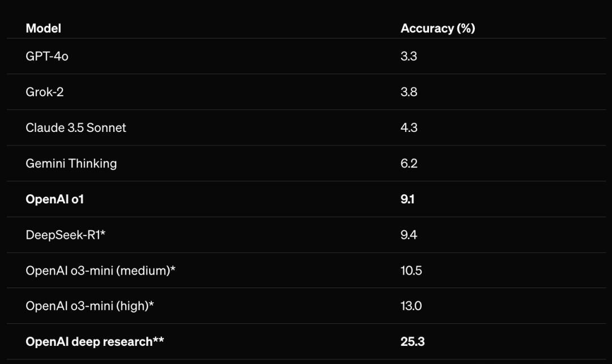Click the Model column header
This screenshot has height=364, width=612.
tap(43, 28)
